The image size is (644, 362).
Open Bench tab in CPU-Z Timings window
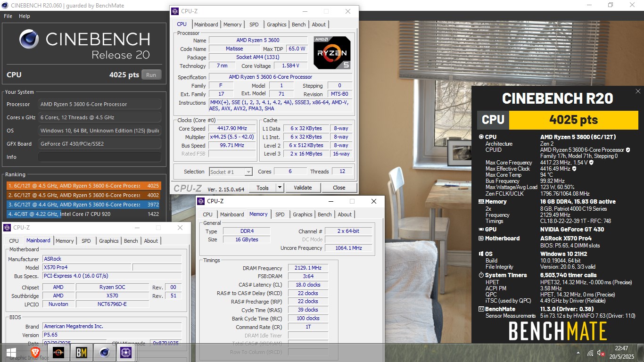[x=325, y=214]
